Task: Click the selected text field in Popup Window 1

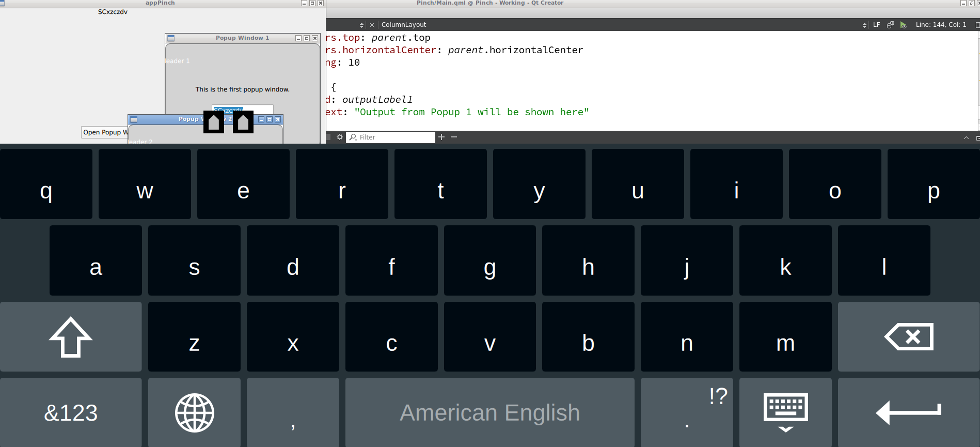Action: click(242, 109)
